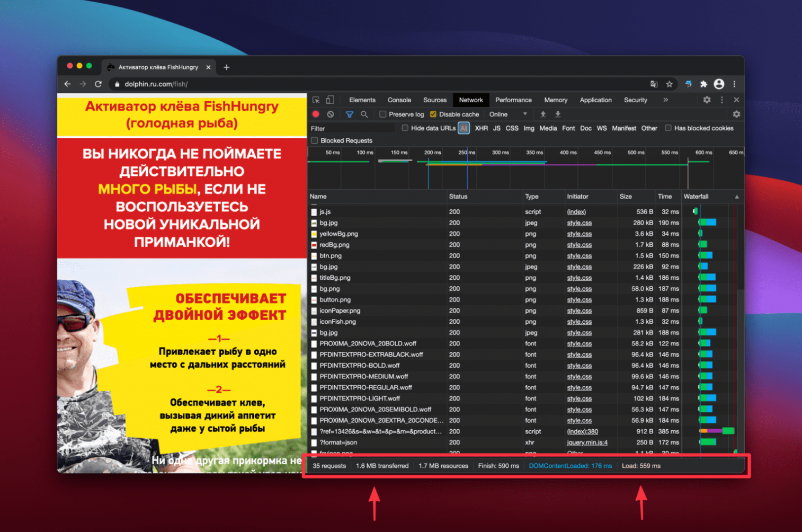Open the Chrome three-dot menu

(x=734, y=84)
